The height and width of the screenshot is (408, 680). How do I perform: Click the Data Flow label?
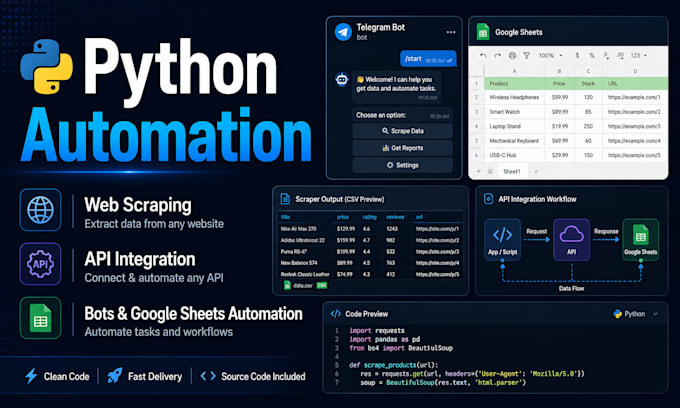pos(572,288)
